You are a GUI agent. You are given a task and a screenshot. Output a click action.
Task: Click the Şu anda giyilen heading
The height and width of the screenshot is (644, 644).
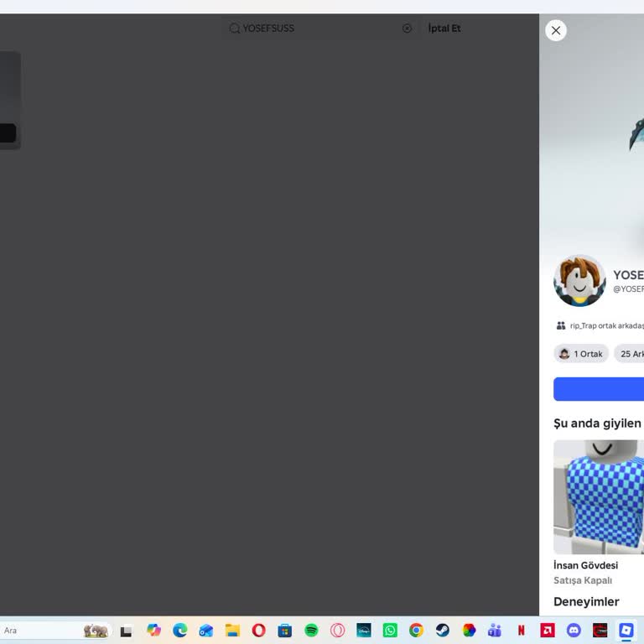click(598, 423)
